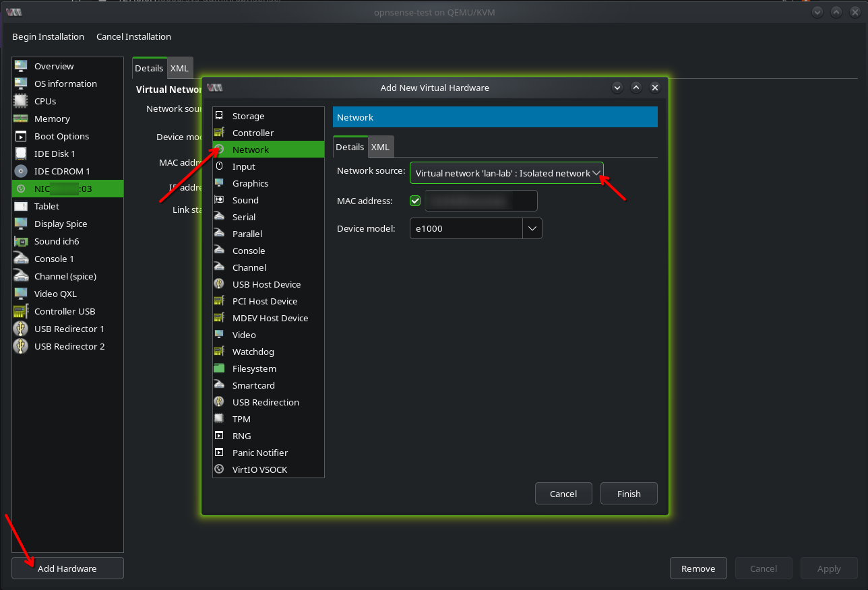The width and height of the screenshot is (868, 590).
Task: Open the Details tab in main window
Action: [x=149, y=68]
